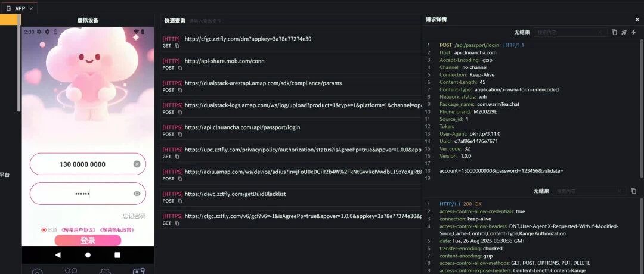Select the adiu.amap.com/ws/device/adius request
Image resolution: width=644 pixels, height=274 pixels.
click(291, 175)
